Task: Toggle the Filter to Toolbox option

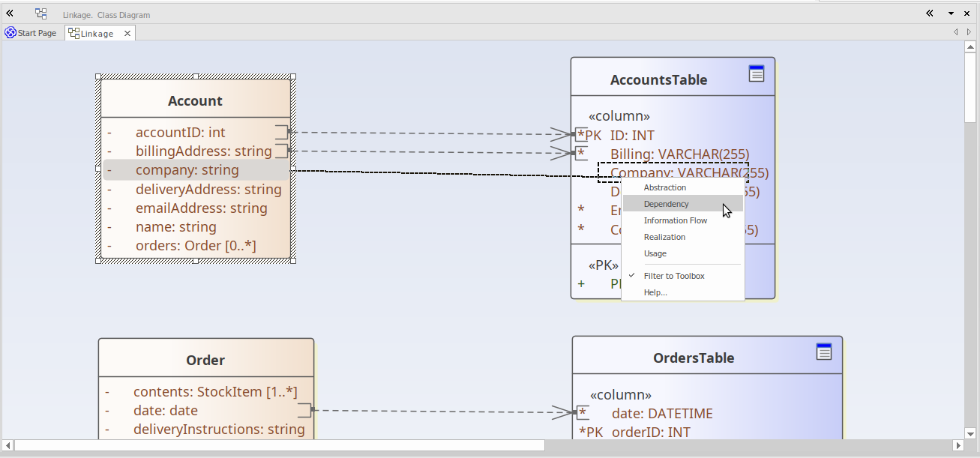Action: point(674,276)
